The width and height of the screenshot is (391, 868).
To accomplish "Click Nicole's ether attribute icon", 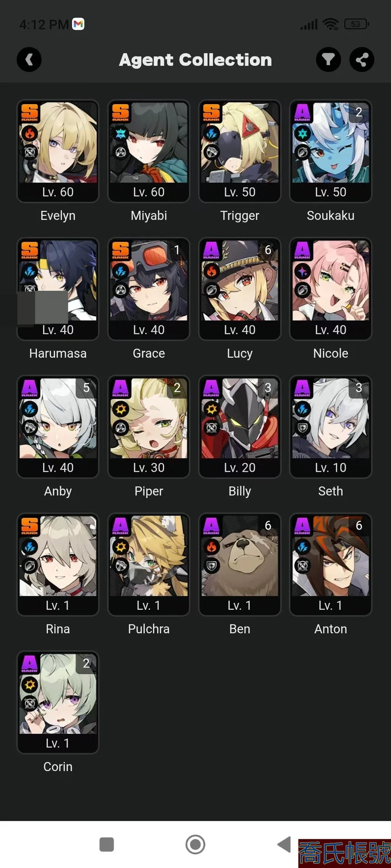I will [302, 271].
